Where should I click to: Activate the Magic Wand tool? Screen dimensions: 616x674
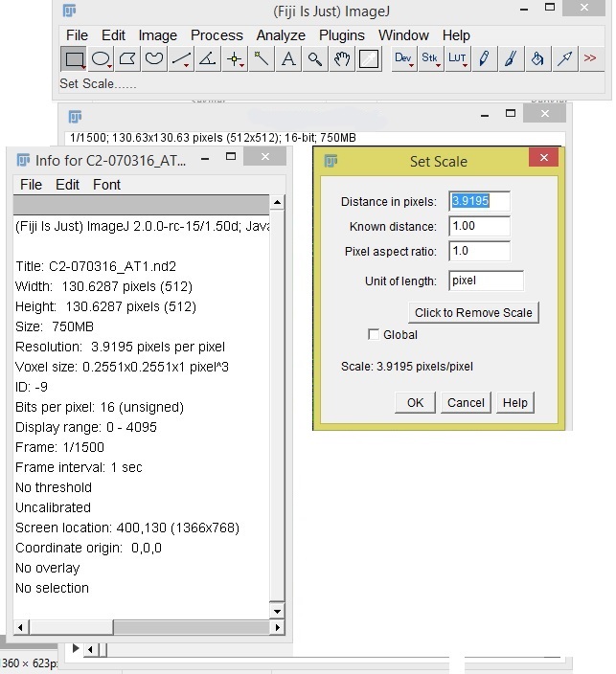[x=262, y=59]
